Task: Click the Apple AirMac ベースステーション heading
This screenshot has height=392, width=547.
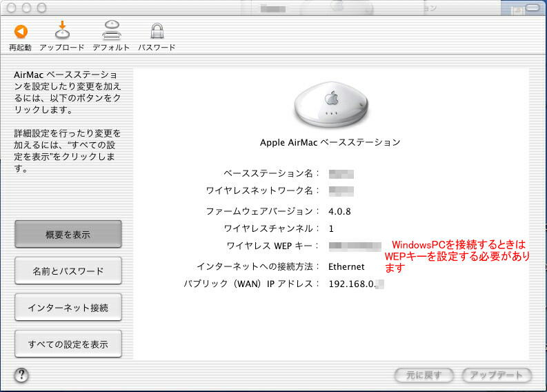Action: pos(330,142)
